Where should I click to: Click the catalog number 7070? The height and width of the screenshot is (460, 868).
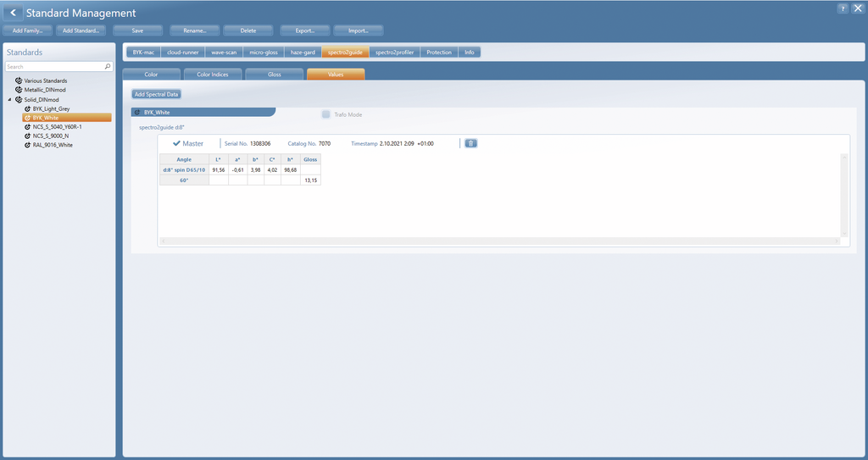(x=325, y=143)
